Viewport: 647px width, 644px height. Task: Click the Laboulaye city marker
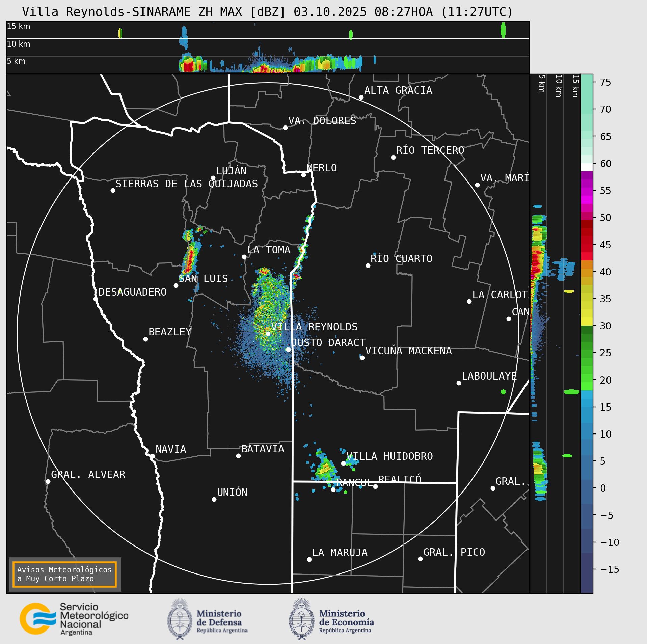459,383
